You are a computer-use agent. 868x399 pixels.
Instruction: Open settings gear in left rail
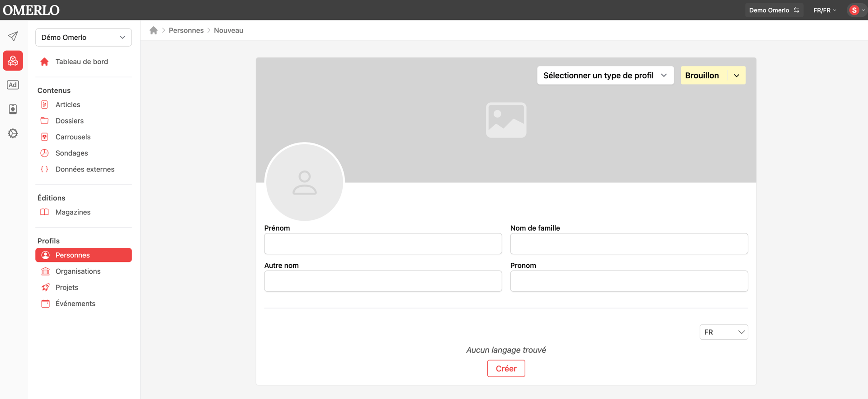pyautogui.click(x=13, y=133)
